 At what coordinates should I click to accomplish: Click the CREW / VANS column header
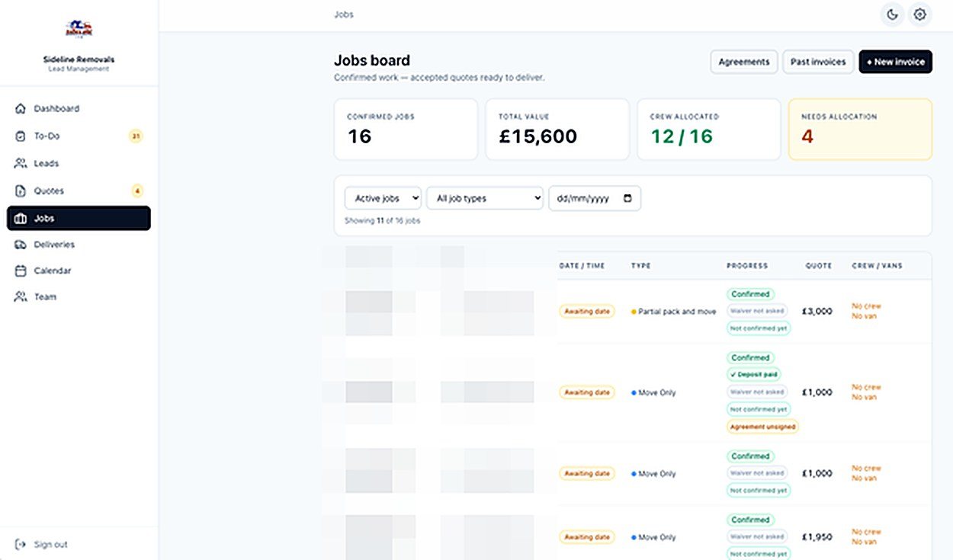click(x=877, y=266)
